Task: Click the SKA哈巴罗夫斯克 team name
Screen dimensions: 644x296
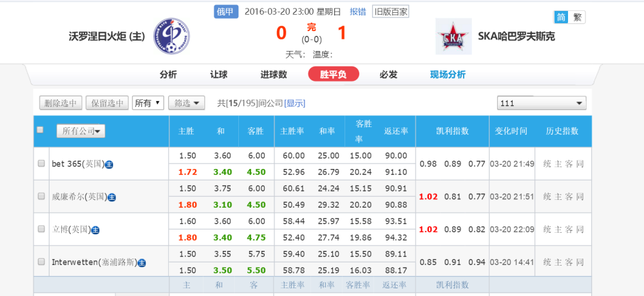Action: (x=516, y=37)
